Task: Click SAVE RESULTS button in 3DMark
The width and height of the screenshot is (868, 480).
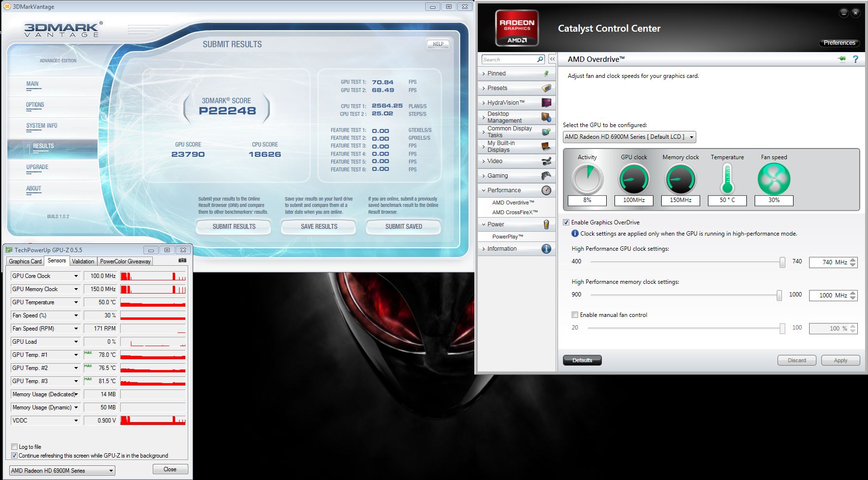Action: (x=319, y=227)
